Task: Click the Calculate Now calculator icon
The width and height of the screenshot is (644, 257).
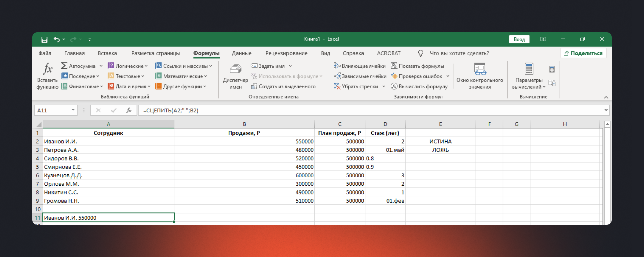Action: coord(552,69)
